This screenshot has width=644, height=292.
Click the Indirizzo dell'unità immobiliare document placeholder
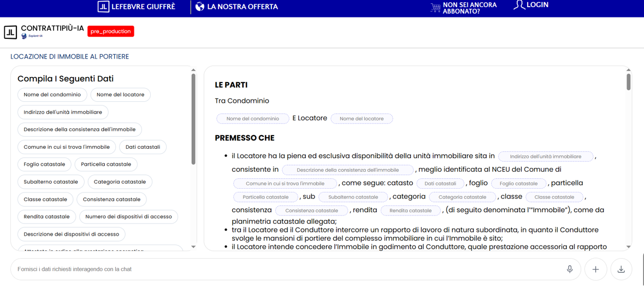(x=545, y=156)
